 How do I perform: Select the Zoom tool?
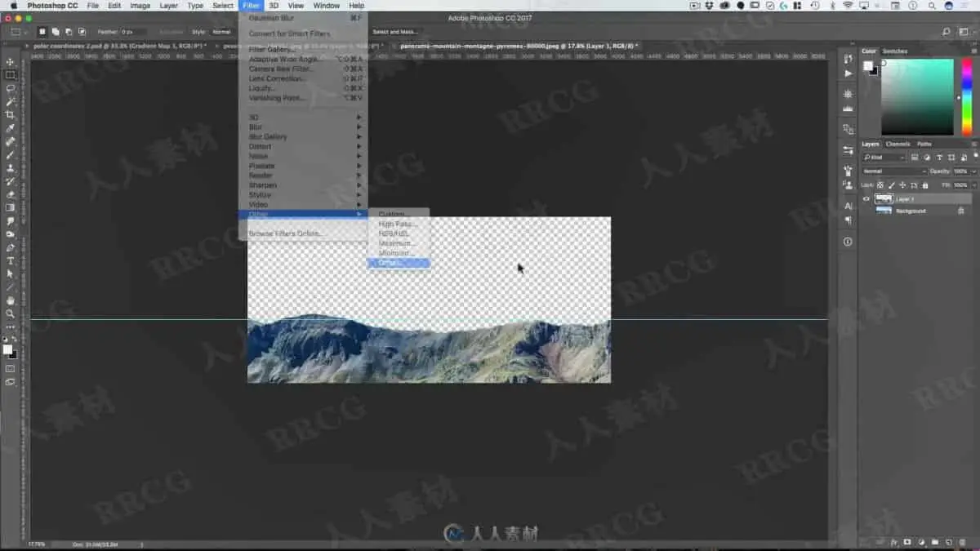point(10,313)
